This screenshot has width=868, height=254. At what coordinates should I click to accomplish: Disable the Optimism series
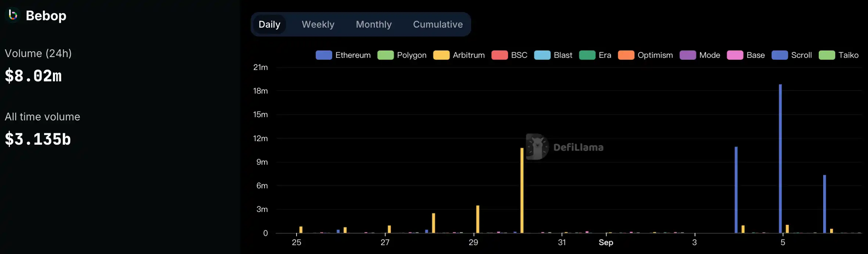646,55
